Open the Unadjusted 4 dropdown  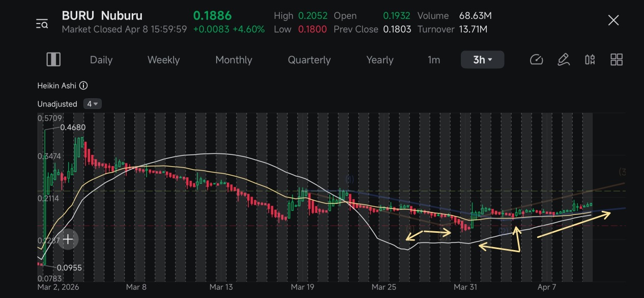(x=93, y=104)
